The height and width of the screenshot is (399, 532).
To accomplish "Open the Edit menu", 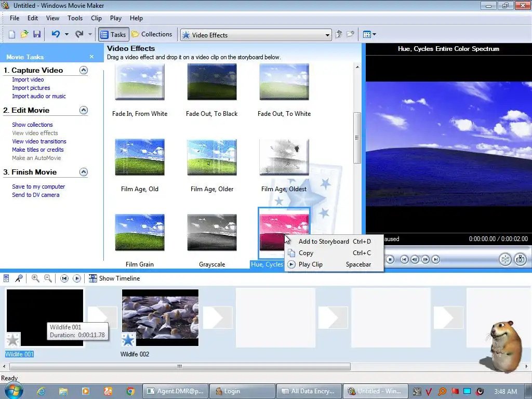I will point(33,18).
